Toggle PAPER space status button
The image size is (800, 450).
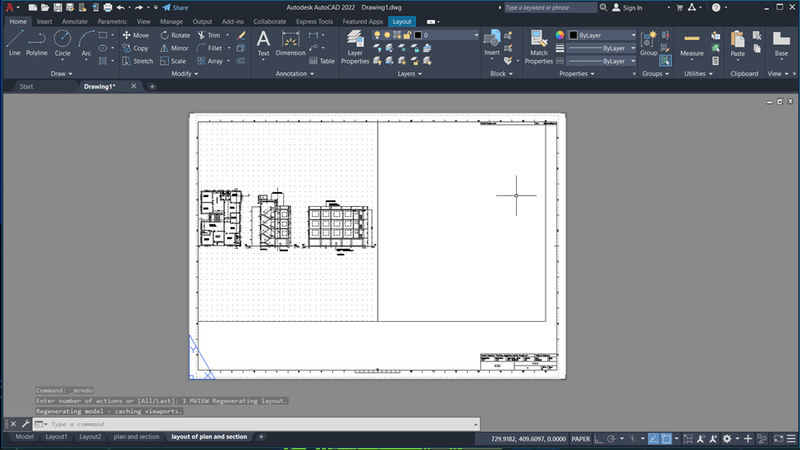click(581, 439)
